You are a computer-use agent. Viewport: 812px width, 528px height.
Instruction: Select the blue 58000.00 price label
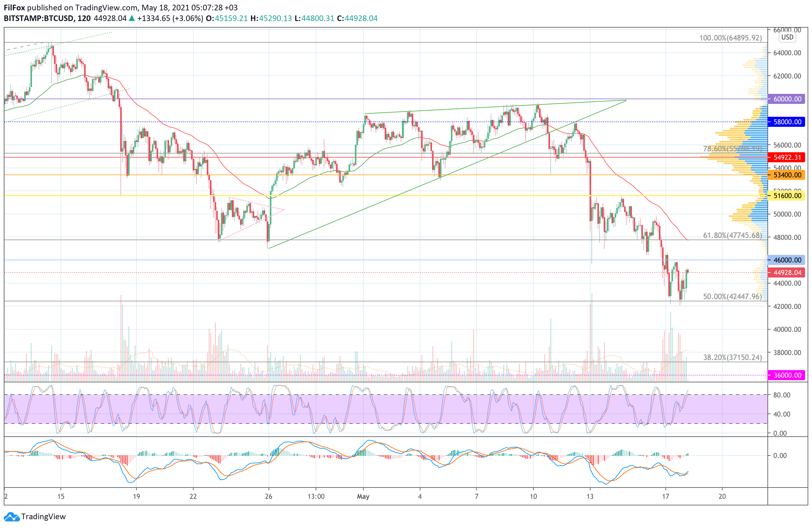(787, 122)
